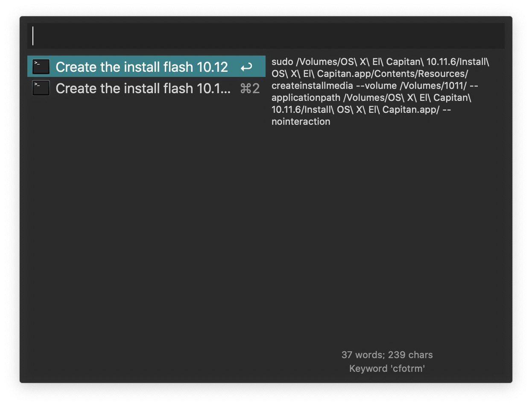
Task: Select the 'Create the install flash 10.12' result
Action: 146,66
